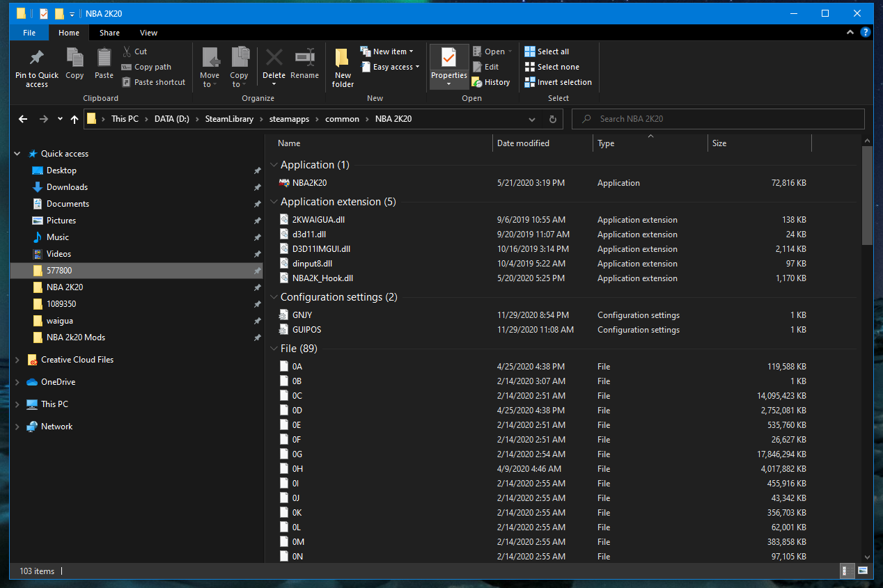Screen dimensions: 883x588
Task: Expand the This PC tree node
Action: click(x=17, y=404)
